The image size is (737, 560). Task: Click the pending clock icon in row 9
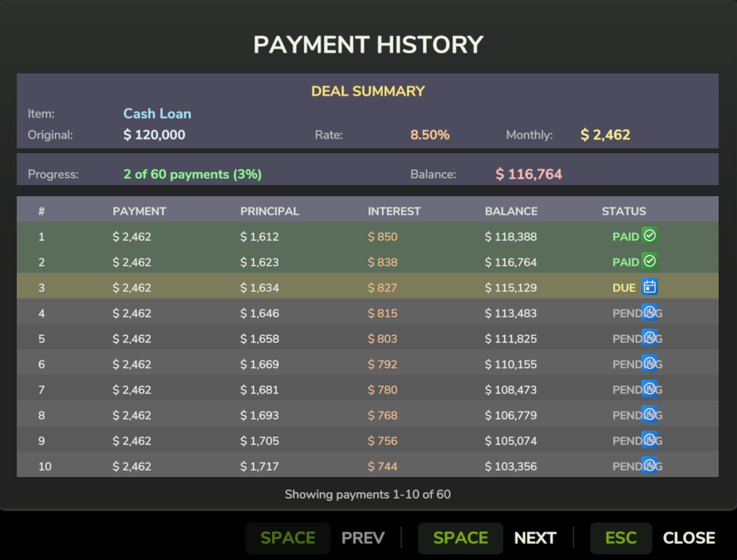point(649,440)
